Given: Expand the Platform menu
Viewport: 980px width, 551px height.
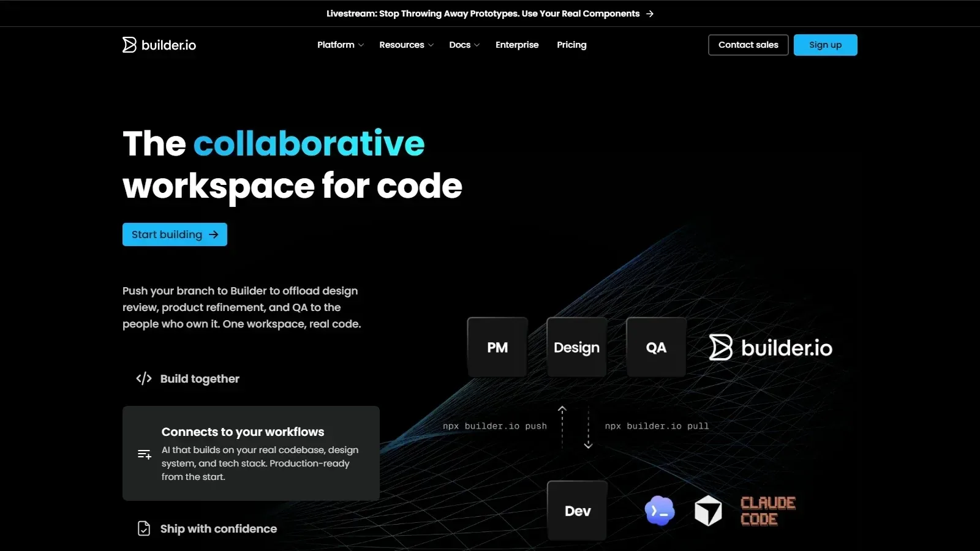Looking at the screenshot, I should (x=341, y=45).
